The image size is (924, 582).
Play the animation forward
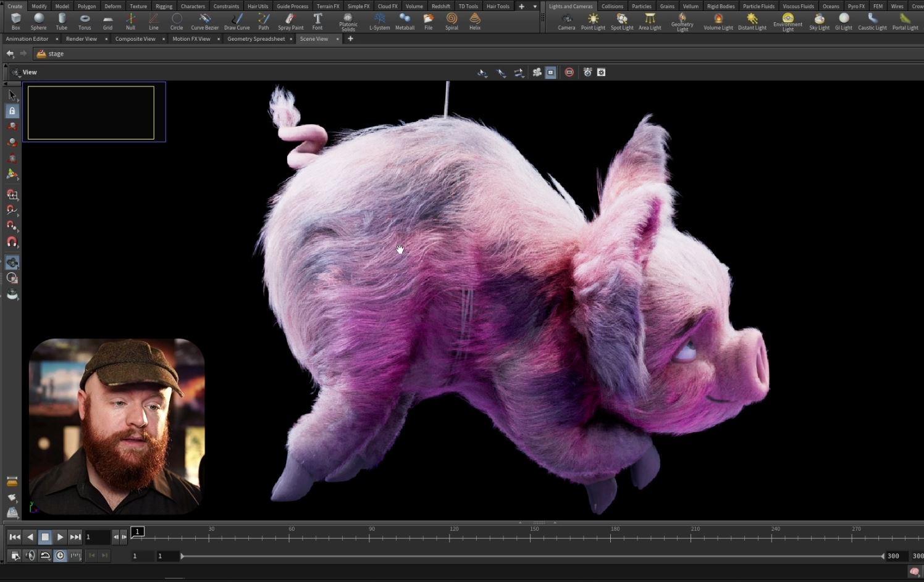pos(60,537)
